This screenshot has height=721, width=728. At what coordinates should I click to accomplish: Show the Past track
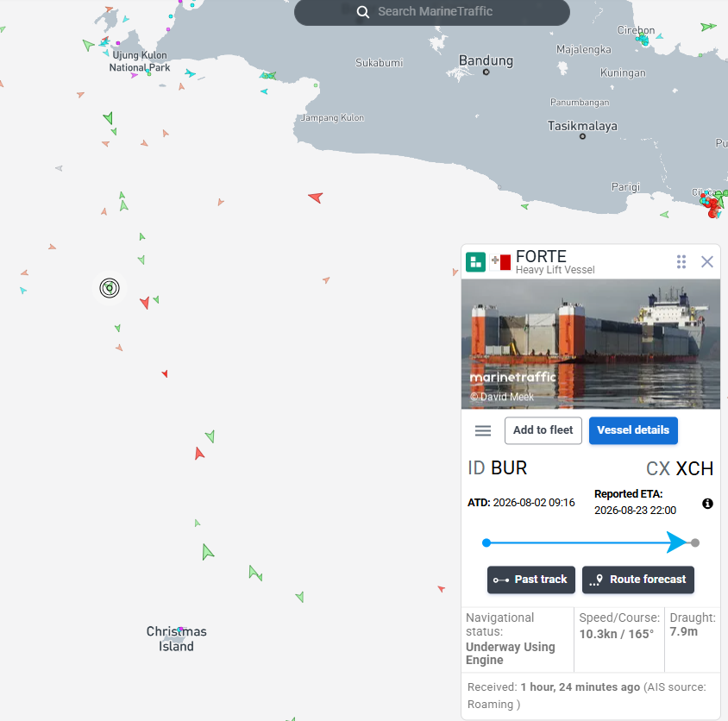point(530,580)
